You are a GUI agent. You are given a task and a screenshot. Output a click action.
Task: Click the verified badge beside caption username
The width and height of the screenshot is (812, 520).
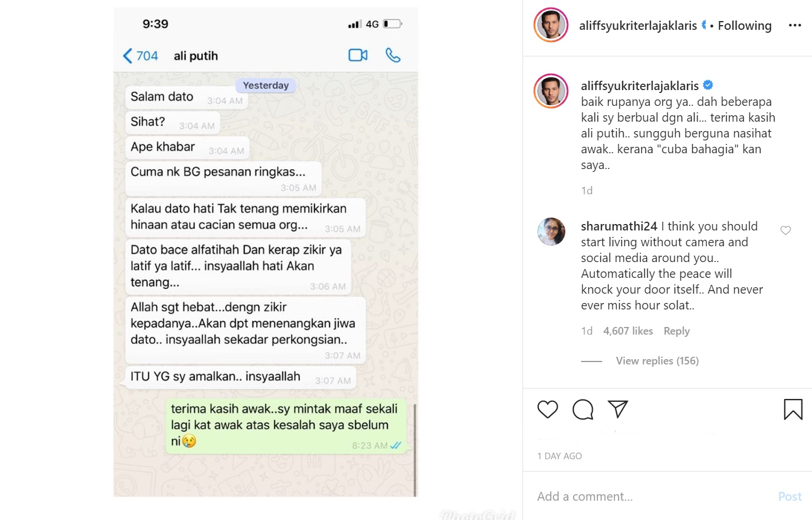[708, 85]
